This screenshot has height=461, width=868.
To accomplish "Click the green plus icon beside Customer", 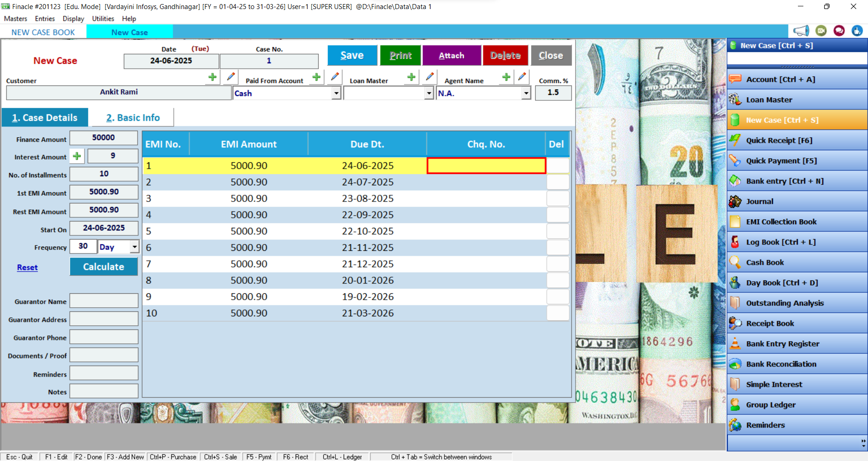I will (x=212, y=77).
